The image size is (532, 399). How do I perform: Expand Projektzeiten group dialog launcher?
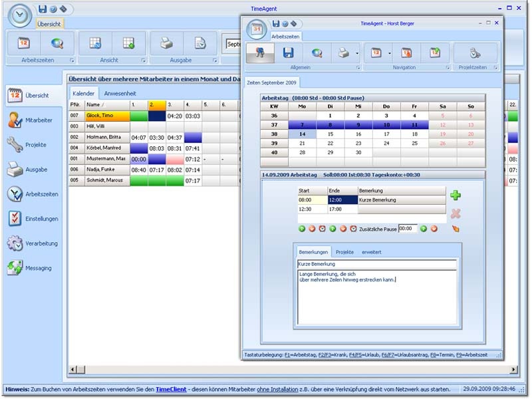coord(495,68)
